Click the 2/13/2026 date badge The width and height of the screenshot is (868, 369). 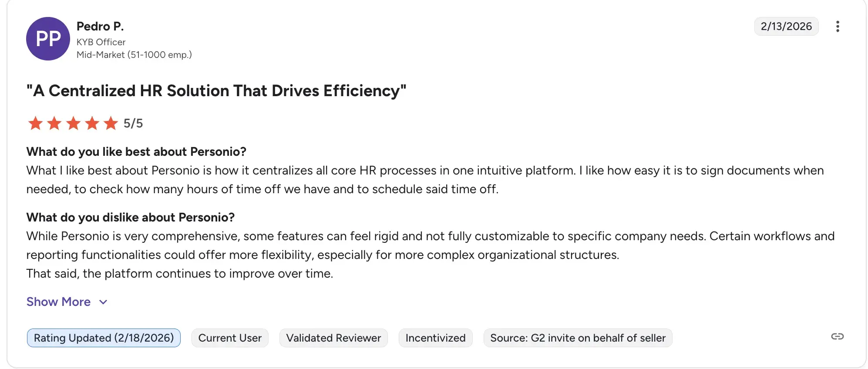point(786,27)
